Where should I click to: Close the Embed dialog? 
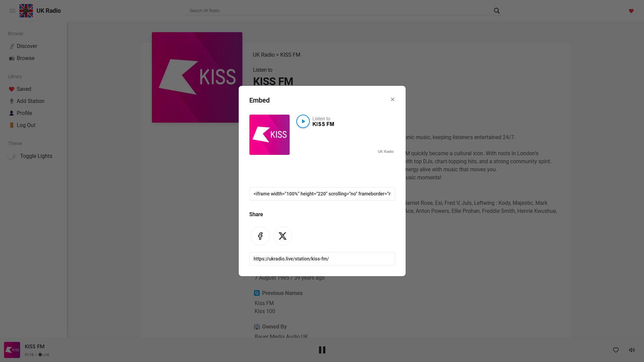coord(392,100)
